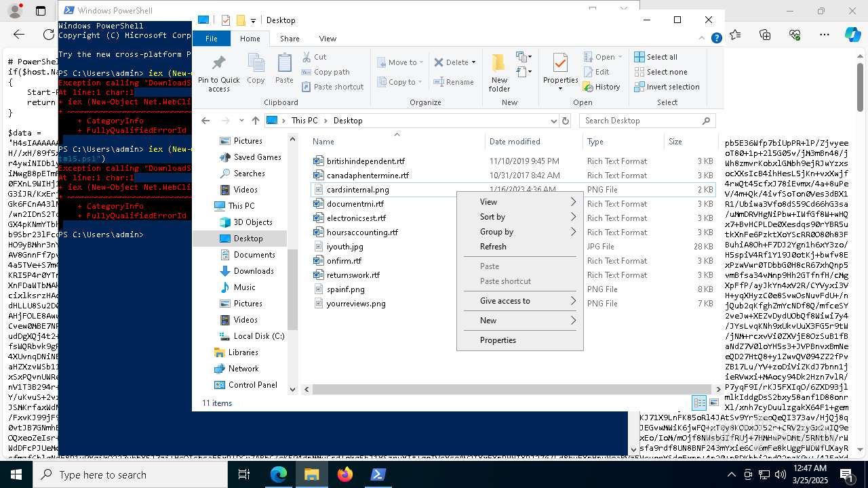Click Properties checkmark icon in title bar

(226, 20)
